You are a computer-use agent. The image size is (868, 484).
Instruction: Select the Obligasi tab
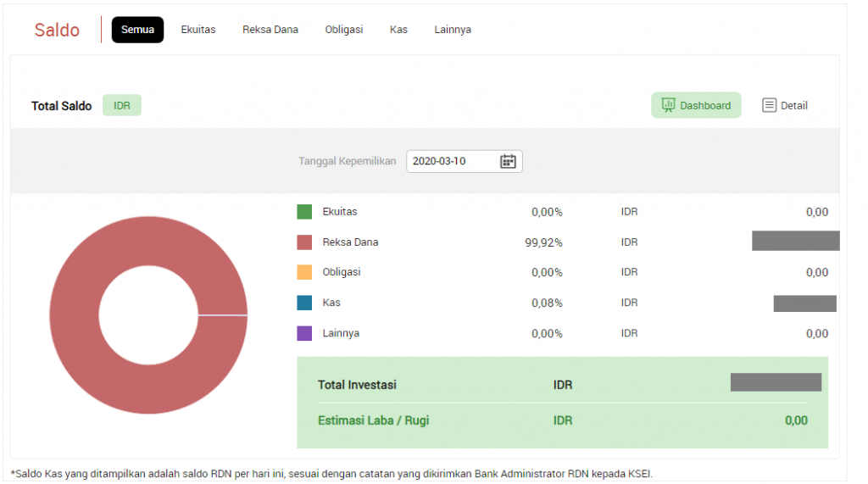(x=344, y=30)
